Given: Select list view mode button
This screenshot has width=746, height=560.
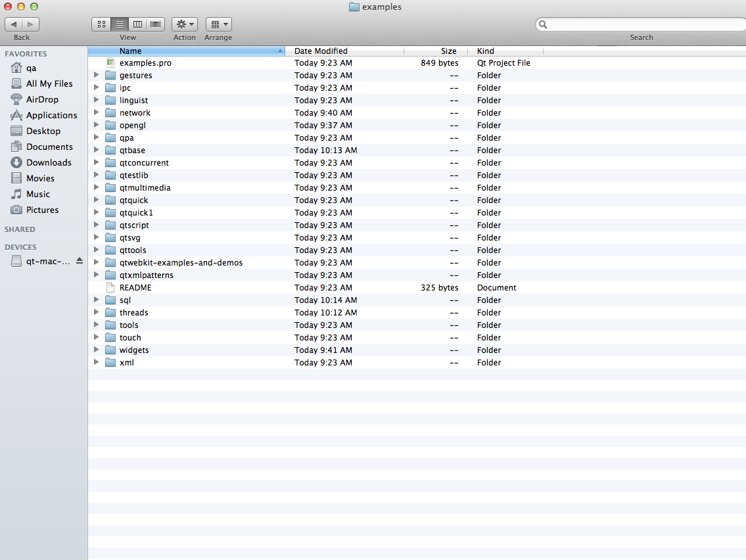Looking at the screenshot, I should tap(120, 24).
